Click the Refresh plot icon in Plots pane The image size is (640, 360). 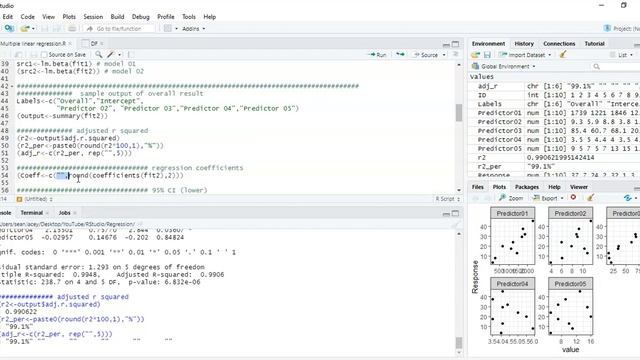click(628, 198)
